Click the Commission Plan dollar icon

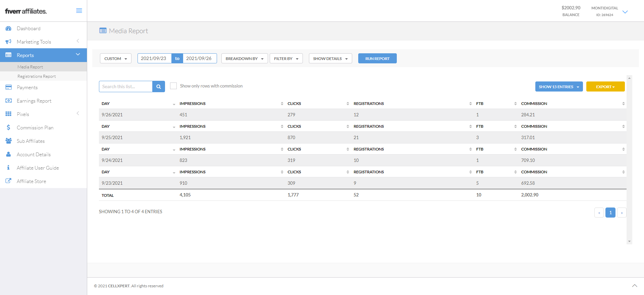[x=8, y=128]
